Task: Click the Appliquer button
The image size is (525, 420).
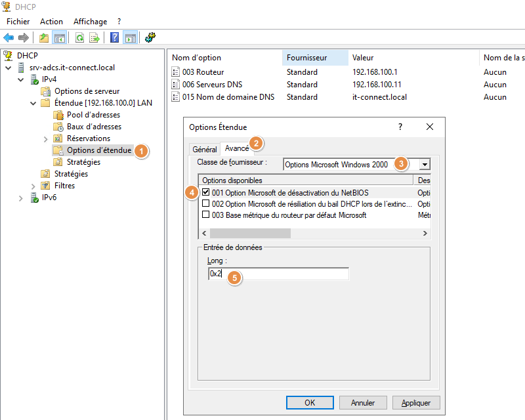Action: click(x=416, y=402)
